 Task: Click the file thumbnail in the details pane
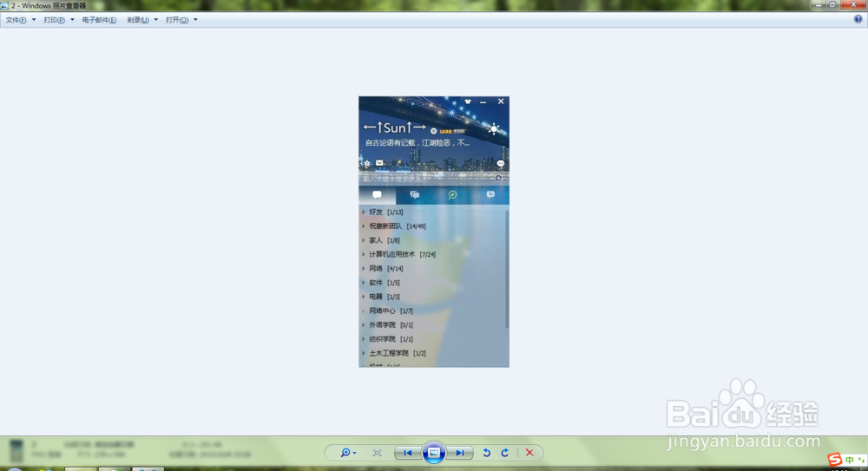pos(16,450)
